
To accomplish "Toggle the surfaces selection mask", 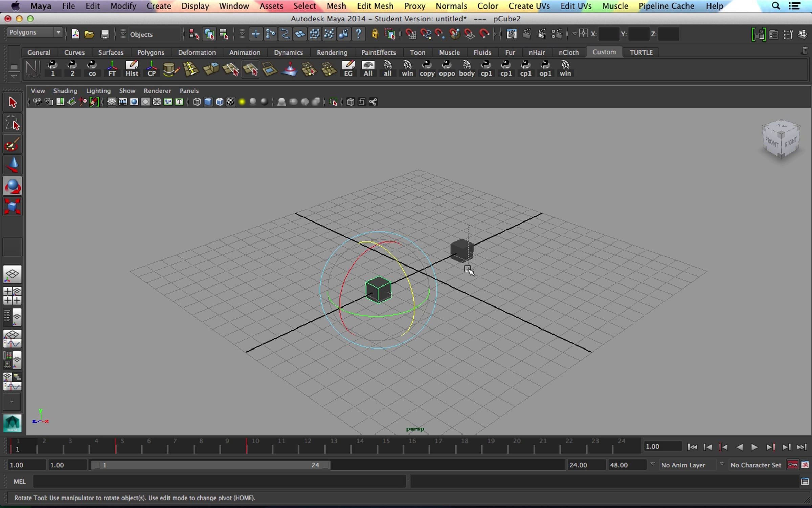I will pyautogui.click(x=300, y=34).
